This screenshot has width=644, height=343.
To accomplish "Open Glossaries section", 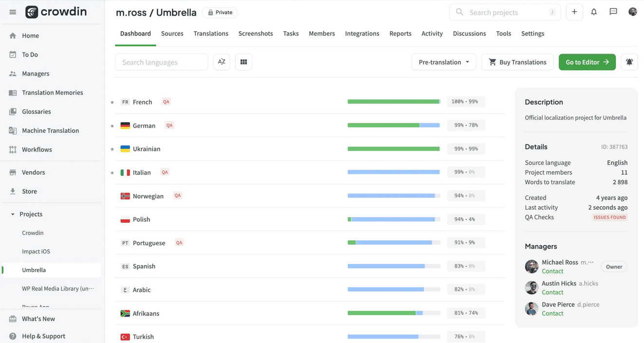I will (36, 111).
